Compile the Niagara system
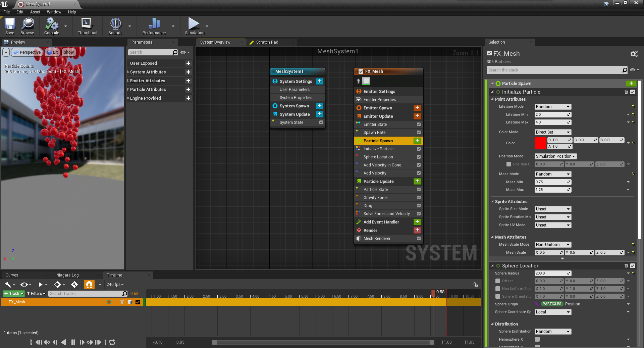The height and width of the screenshot is (348, 644). tap(52, 26)
